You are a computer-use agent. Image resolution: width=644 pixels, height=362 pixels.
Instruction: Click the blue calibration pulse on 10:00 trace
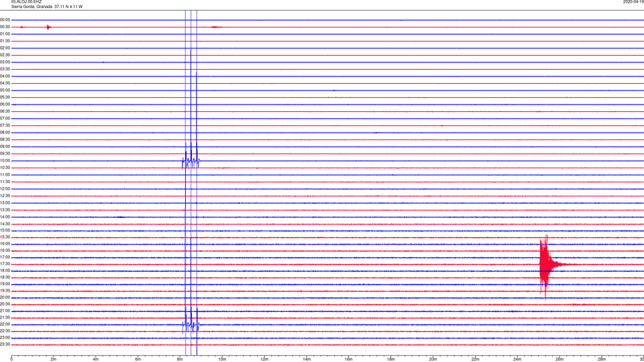click(x=191, y=156)
